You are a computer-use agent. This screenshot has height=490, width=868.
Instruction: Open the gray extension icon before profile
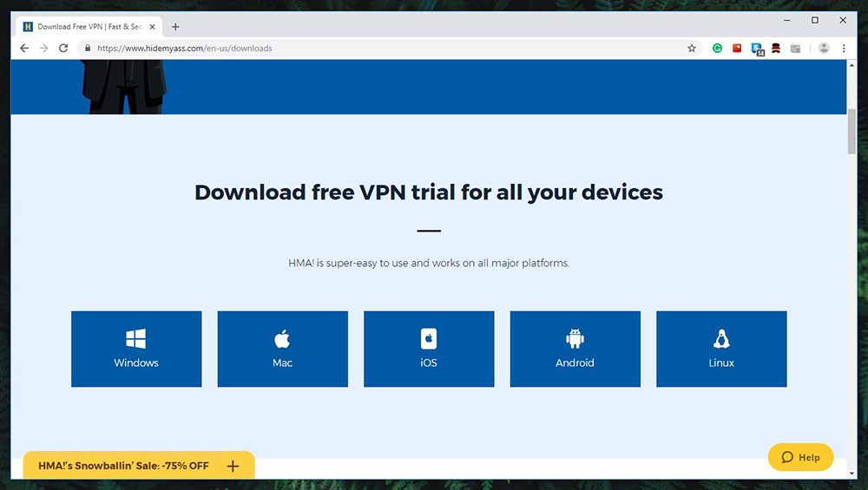click(795, 49)
